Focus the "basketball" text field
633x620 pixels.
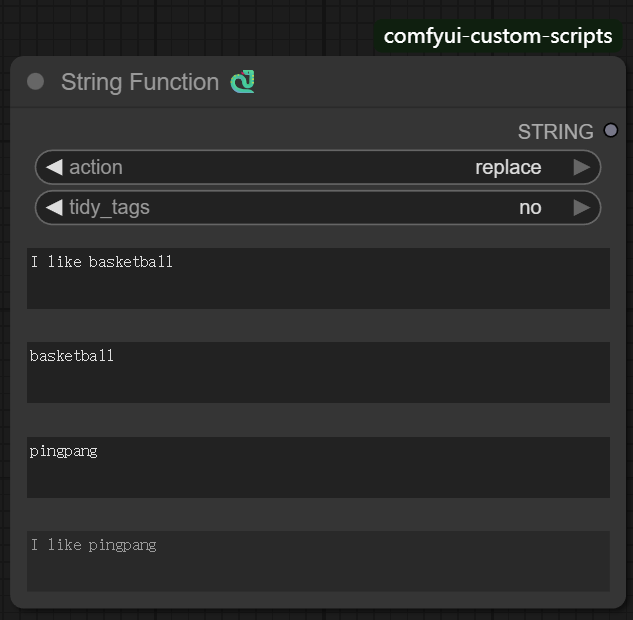click(x=318, y=372)
